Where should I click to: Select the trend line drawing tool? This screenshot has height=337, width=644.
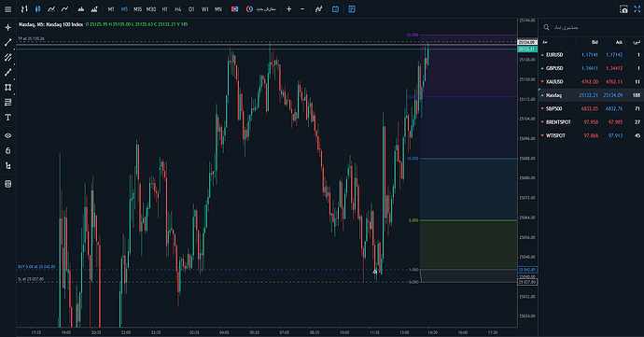[7, 42]
